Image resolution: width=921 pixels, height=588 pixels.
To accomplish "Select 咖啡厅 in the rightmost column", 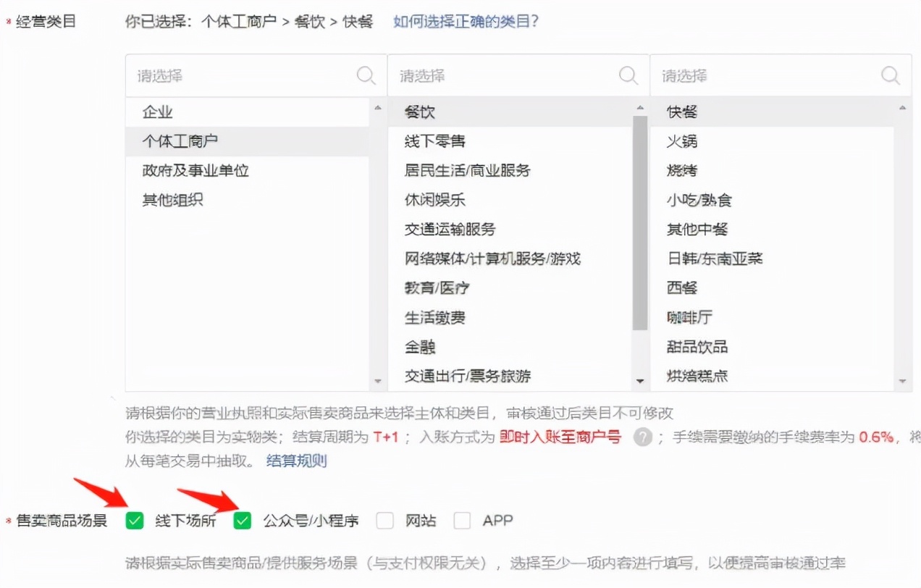I will pyautogui.click(x=689, y=317).
